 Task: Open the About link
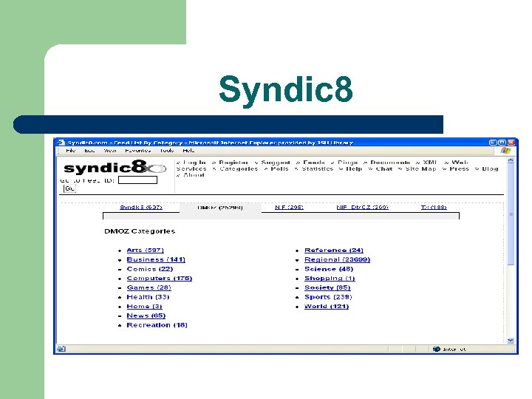(194, 175)
